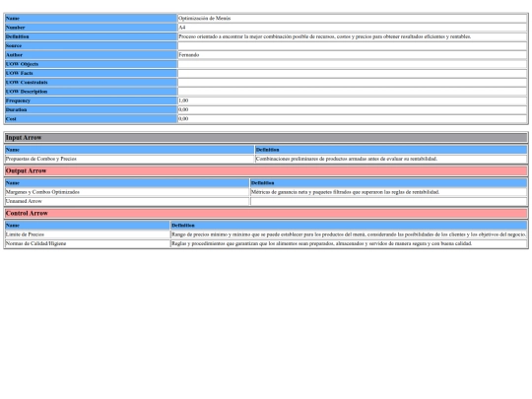Click the 'A4' number value
This screenshot has height=399, width=532.
pyautogui.click(x=182, y=28)
